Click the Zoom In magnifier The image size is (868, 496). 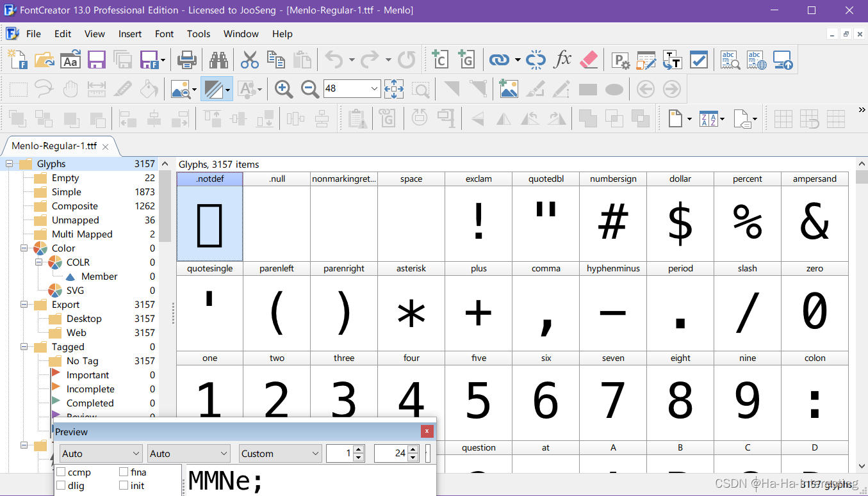[284, 89]
